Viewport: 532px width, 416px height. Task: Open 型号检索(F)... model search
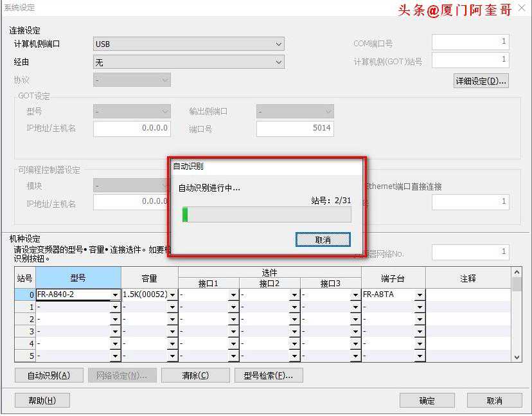pyautogui.click(x=269, y=375)
